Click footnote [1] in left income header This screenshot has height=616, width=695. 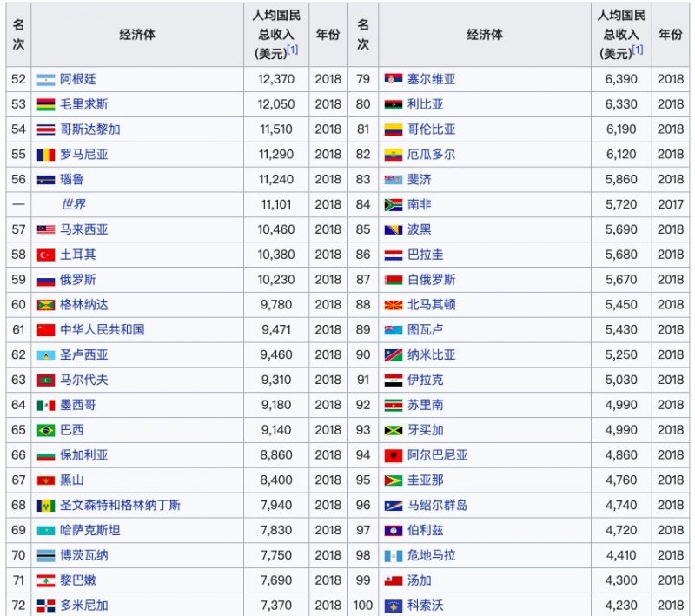293,50
